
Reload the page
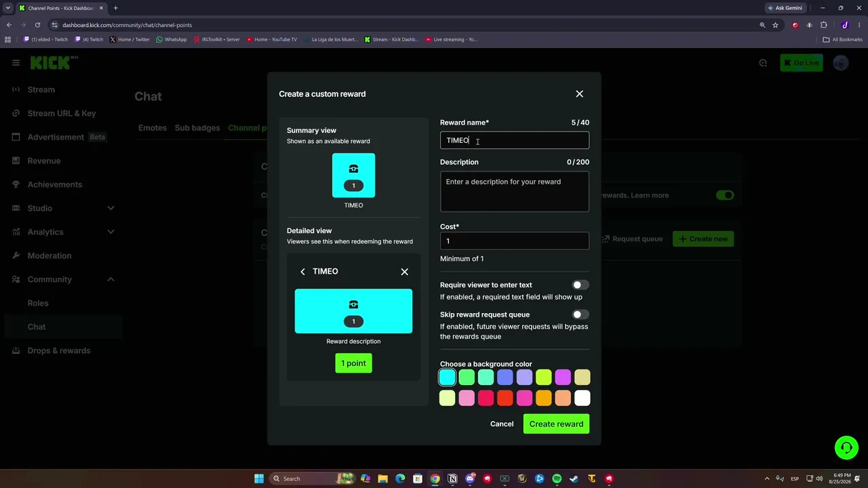(x=37, y=25)
